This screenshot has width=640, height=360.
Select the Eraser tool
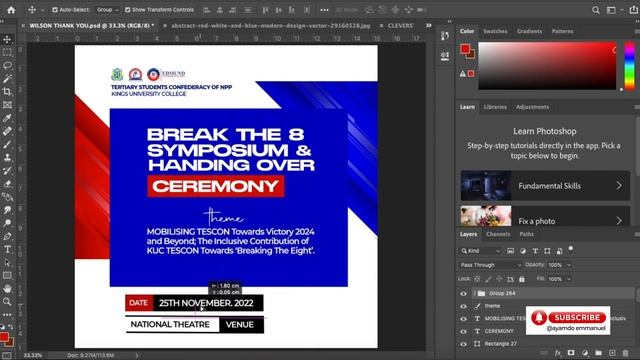point(7,184)
